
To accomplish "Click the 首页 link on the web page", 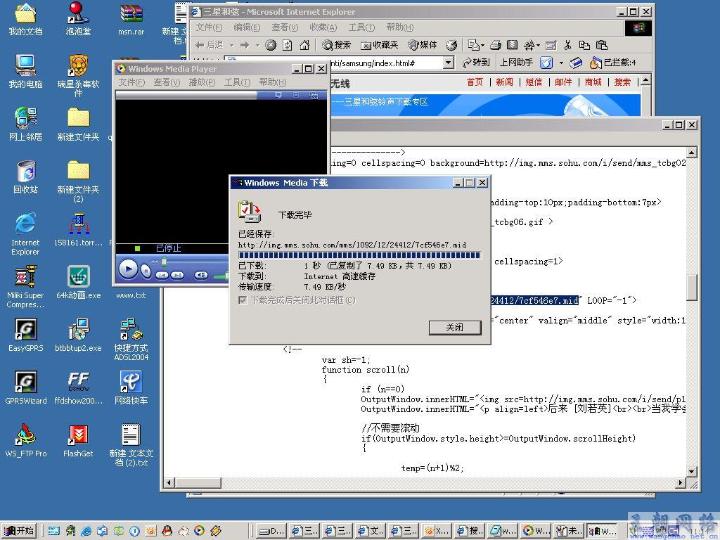I will point(475,82).
